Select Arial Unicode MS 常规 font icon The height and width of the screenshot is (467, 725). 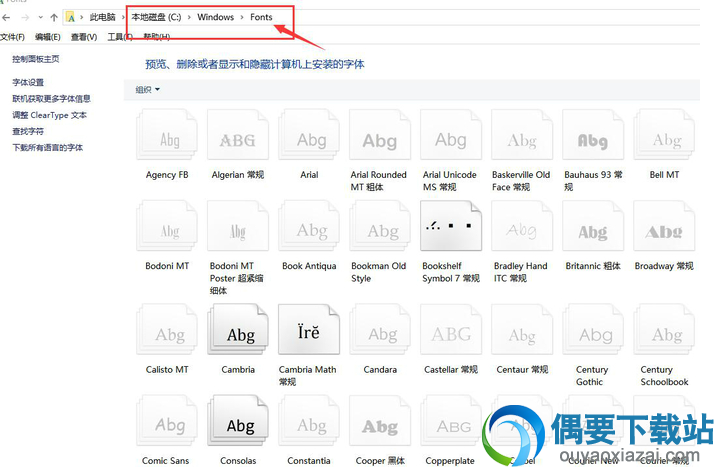tap(451, 135)
